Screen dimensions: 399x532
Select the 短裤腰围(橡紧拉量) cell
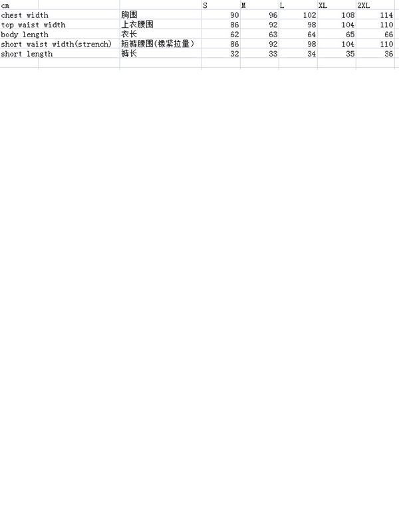click(160, 44)
